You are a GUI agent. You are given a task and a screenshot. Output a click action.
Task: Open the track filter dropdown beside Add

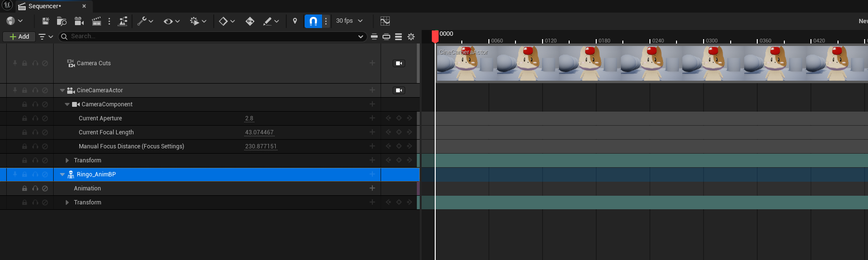pyautogui.click(x=45, y=37)
